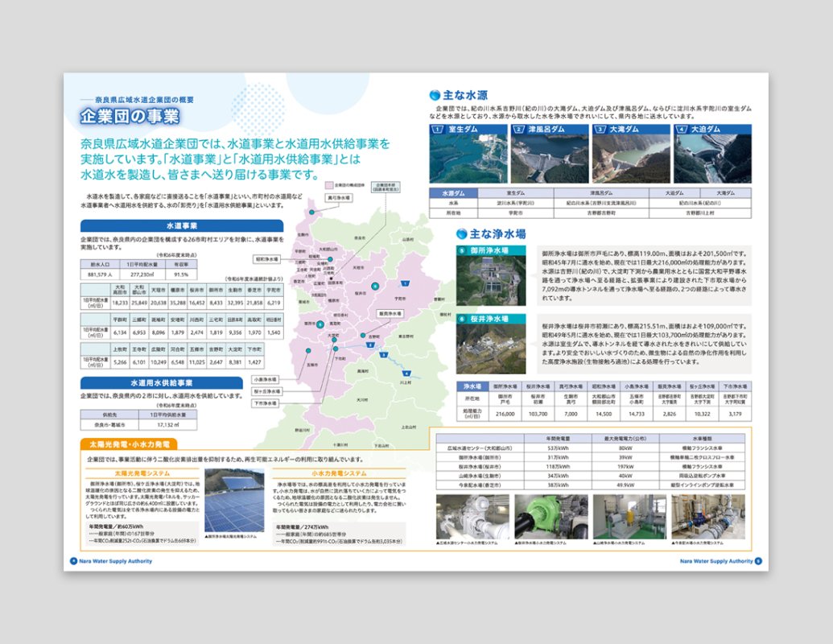Click the 水車種類 column header
The width and height of the screenshot is (833, 644).
[x=703, y=439]
